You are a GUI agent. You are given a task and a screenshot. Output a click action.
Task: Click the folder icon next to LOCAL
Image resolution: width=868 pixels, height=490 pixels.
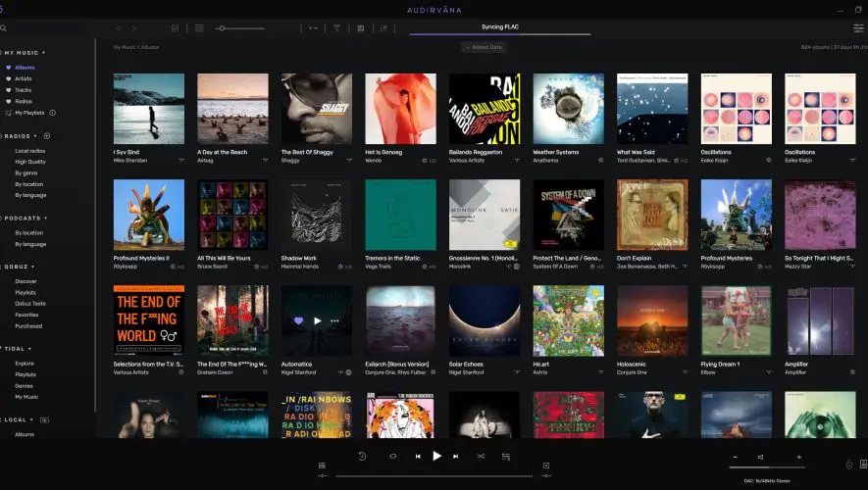pos(44,420)
